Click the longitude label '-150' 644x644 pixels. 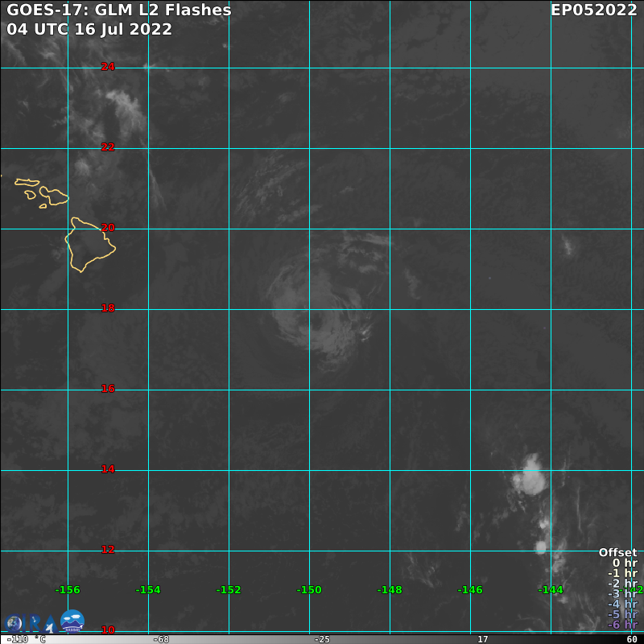309,590
